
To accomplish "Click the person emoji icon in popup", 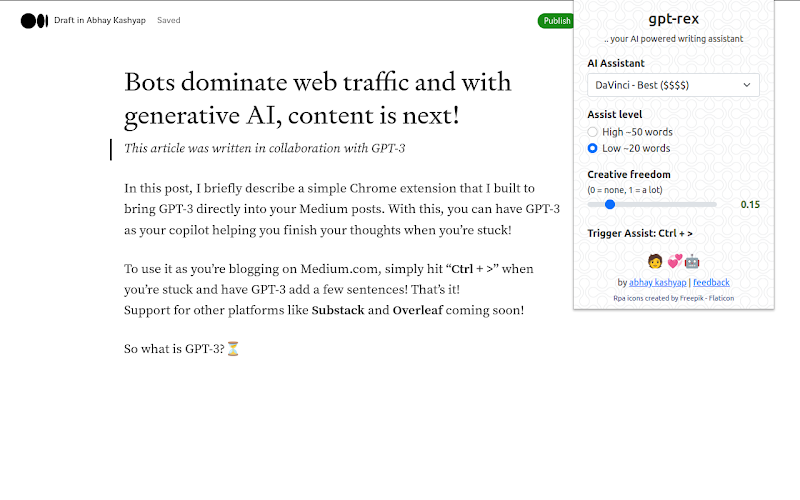I will 655,262.
